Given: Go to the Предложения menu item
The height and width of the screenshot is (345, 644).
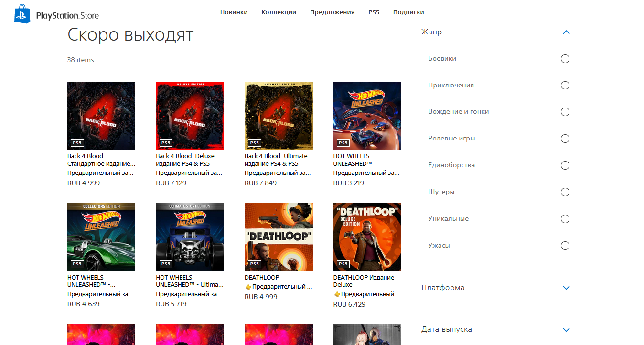Looking at the screenshot, I should point(333,12).
